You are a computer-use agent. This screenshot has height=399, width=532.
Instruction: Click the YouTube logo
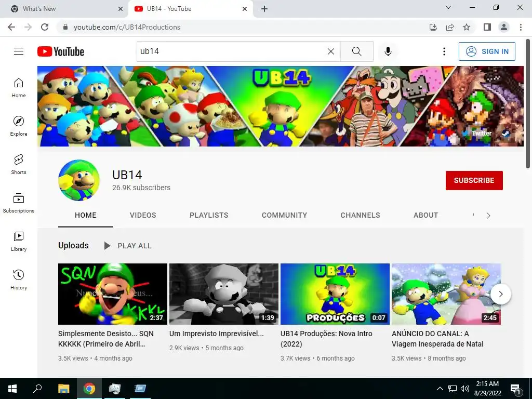click(x=61, y=51)
